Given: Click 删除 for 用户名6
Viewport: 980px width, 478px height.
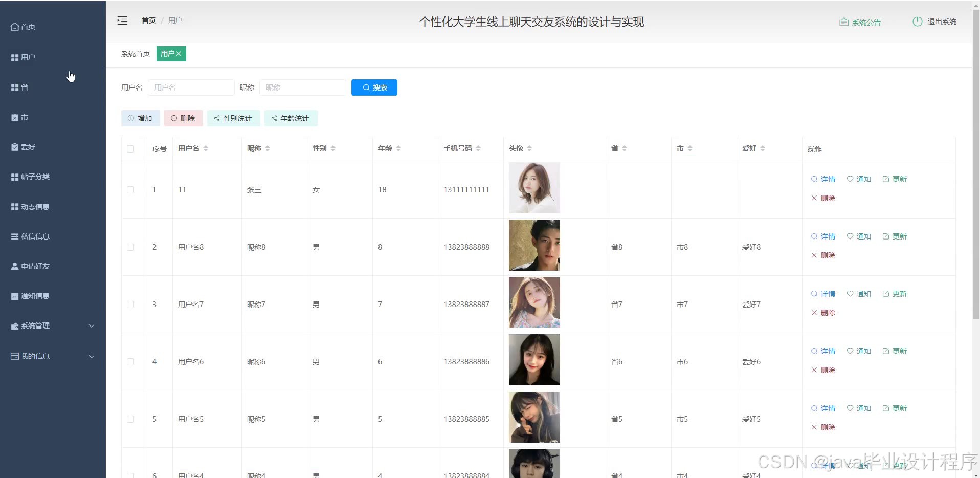Looking at the screenshot, I should [x=823, y=370].
